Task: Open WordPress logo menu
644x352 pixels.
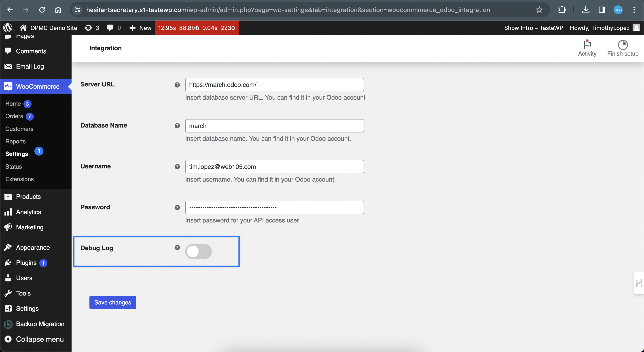Action: click(8, 28)
